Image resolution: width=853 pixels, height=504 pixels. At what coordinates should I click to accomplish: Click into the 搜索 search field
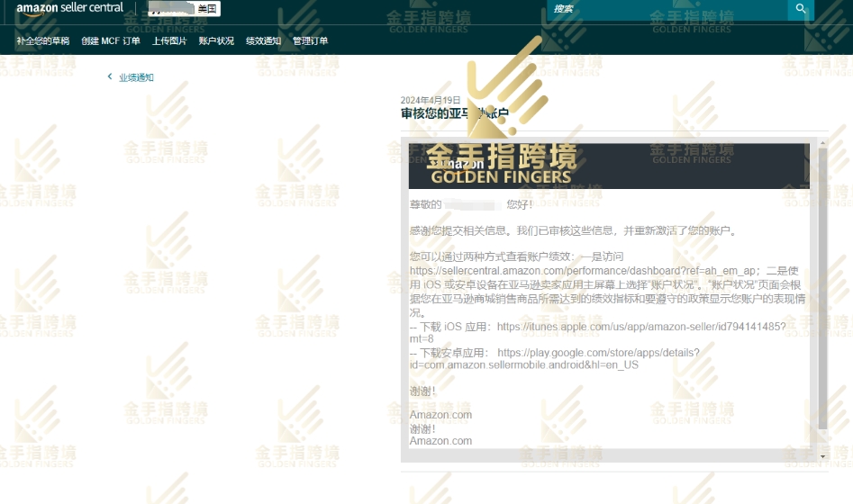(x=667, y=9)
